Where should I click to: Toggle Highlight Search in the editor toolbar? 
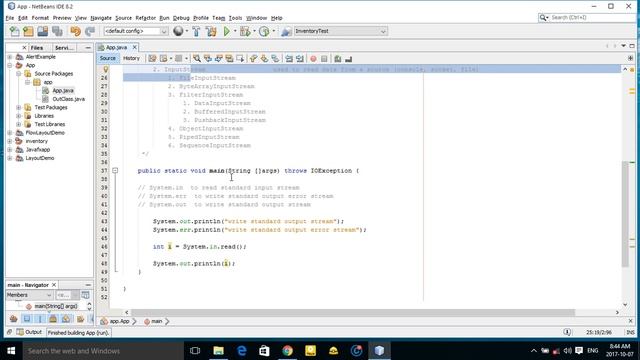(x=229, y=59)
